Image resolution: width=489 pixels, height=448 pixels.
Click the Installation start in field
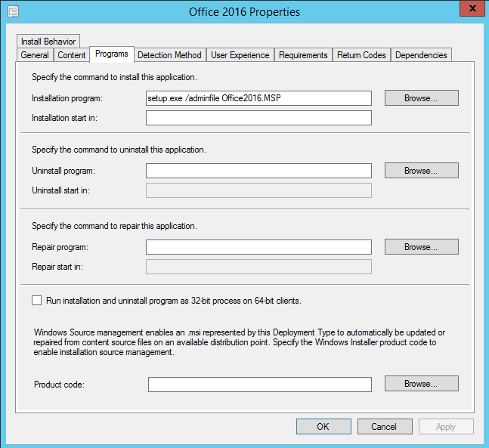coord(258,118)
